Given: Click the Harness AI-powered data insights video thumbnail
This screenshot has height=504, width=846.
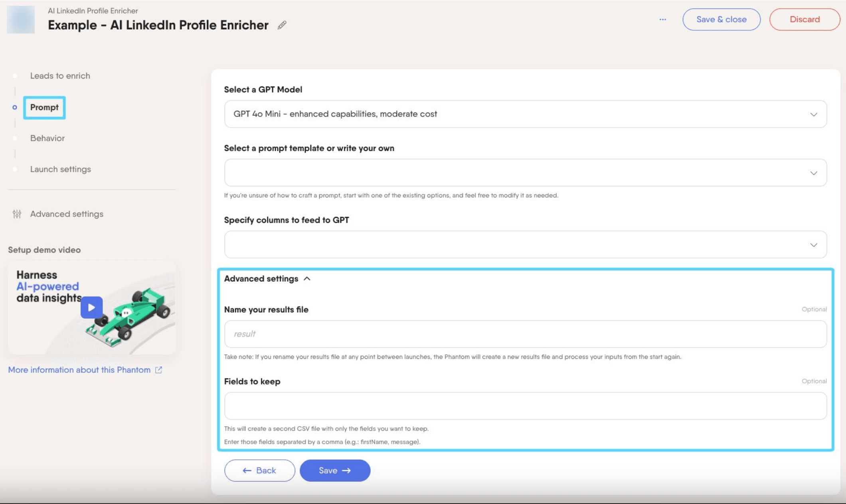Looking at the screenshot, I should click(92, 308).
